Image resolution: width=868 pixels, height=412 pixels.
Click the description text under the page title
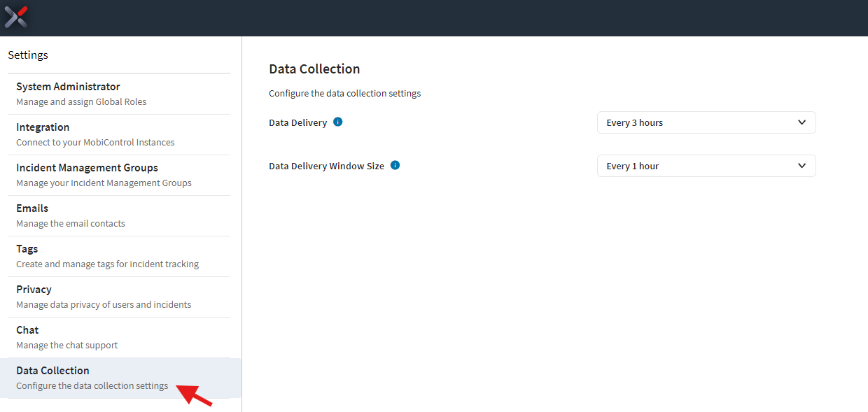pos(344,93)
